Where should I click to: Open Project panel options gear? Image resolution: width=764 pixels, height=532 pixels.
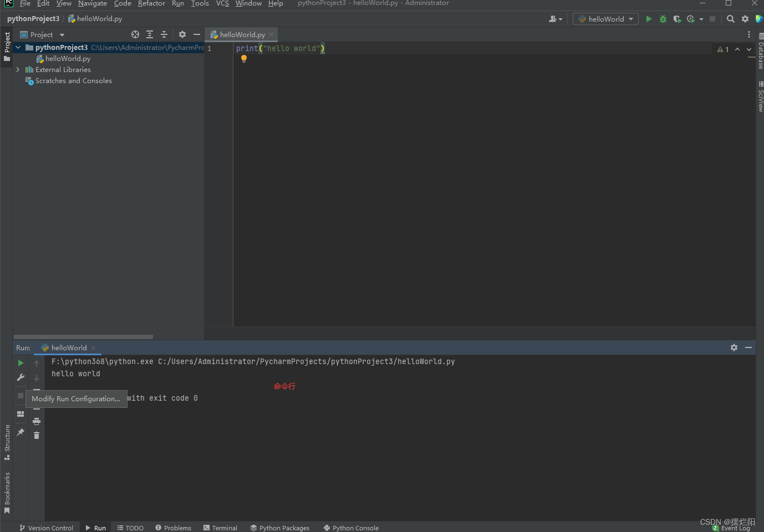click(x=182, y=34)
